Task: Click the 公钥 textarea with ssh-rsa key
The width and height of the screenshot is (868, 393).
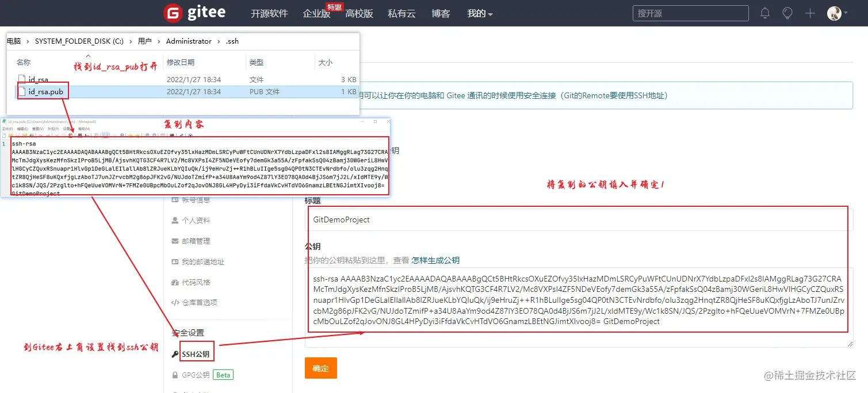Action: pyautogui.click(x=579, y=307)
